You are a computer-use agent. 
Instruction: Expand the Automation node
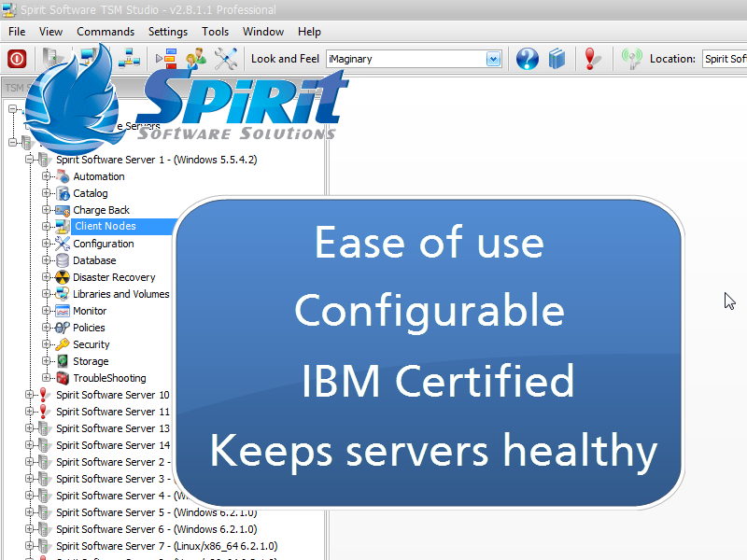click(46, 176)
